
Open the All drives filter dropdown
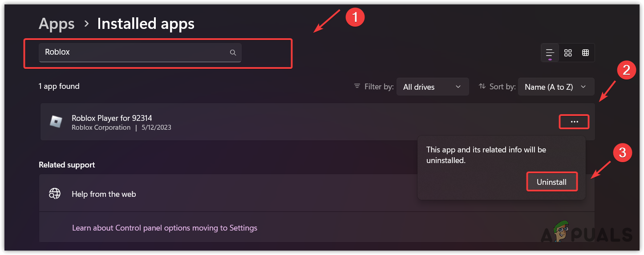point(432,87)
